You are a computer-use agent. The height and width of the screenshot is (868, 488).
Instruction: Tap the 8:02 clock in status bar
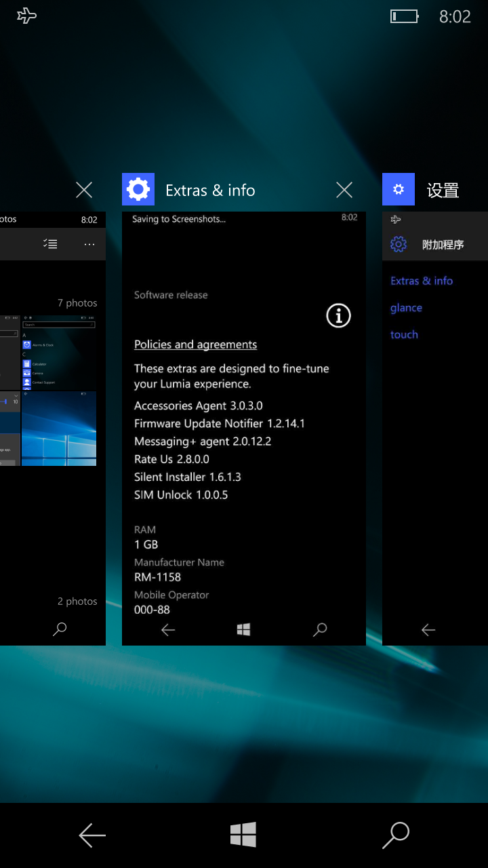(455, 17)
